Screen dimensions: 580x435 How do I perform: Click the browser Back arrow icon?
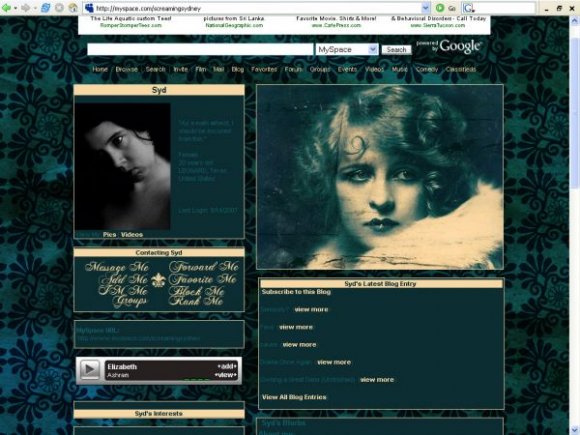[6, 8]
